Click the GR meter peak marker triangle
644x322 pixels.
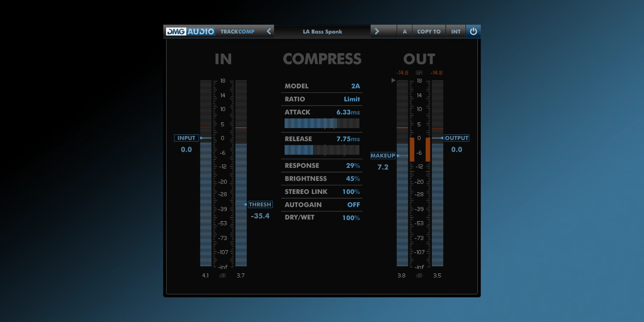393,80
